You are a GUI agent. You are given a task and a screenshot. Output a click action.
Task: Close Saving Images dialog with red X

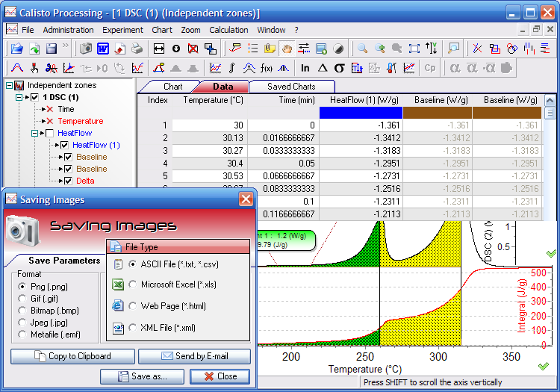[246, 199]
